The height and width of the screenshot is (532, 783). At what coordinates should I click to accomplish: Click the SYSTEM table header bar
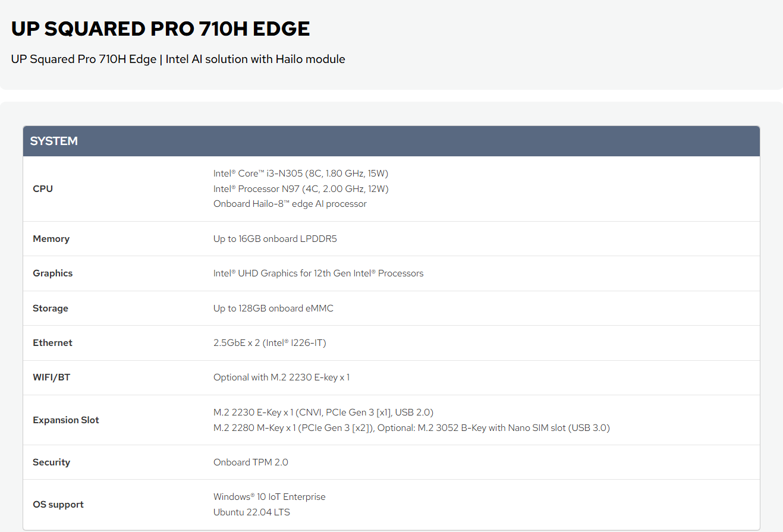tap(391, 141)
